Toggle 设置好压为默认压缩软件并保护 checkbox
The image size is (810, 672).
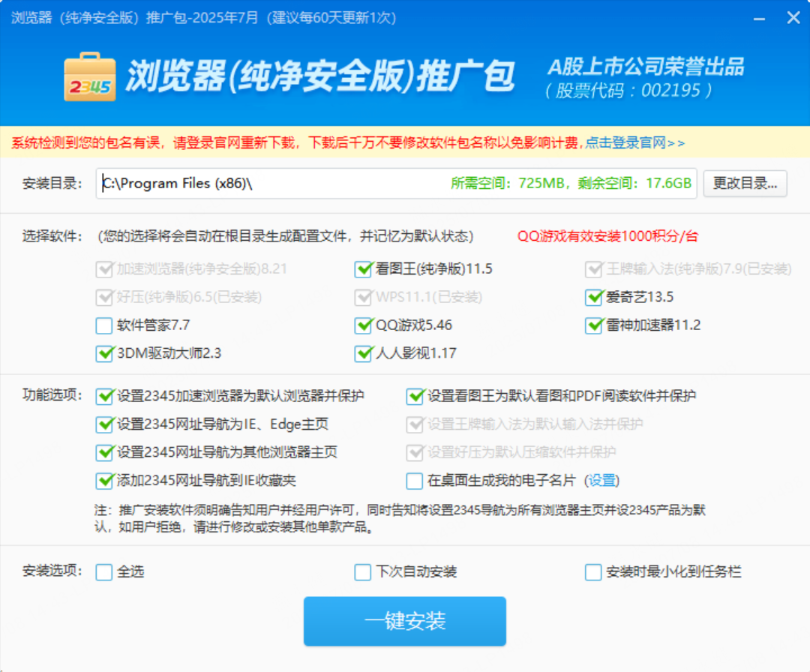point(415,452)
